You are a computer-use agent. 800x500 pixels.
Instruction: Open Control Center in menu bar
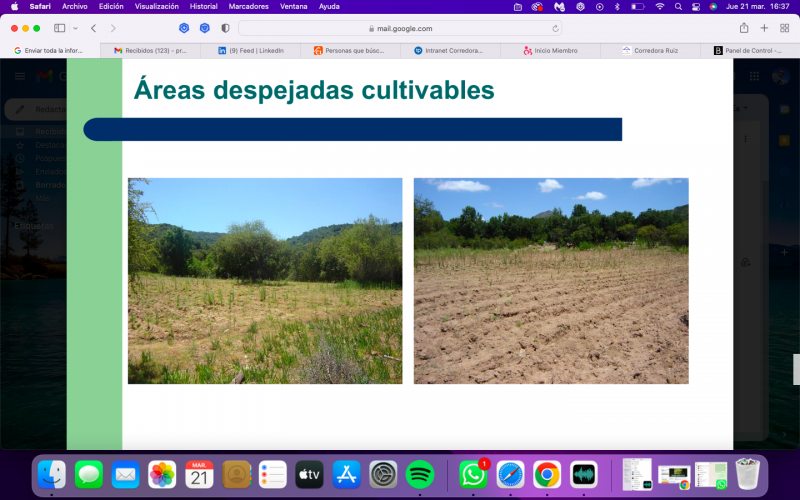(696, 7)
